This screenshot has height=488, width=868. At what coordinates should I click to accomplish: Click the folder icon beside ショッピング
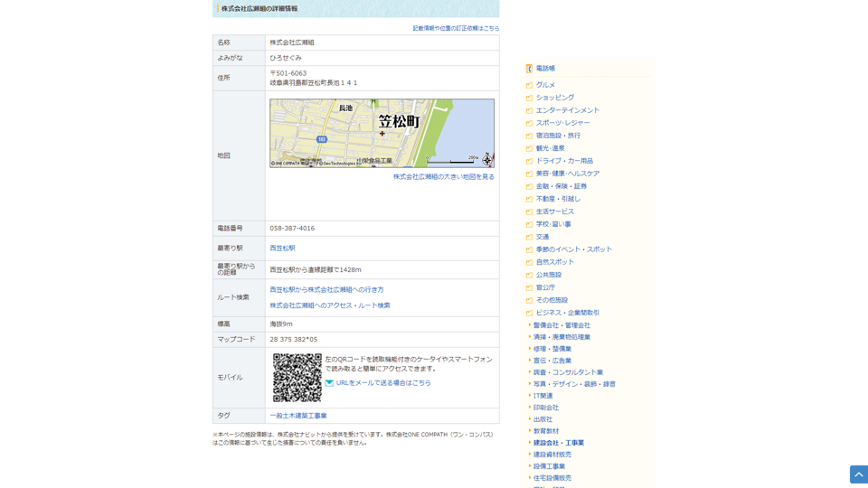(x=529, y=99)
